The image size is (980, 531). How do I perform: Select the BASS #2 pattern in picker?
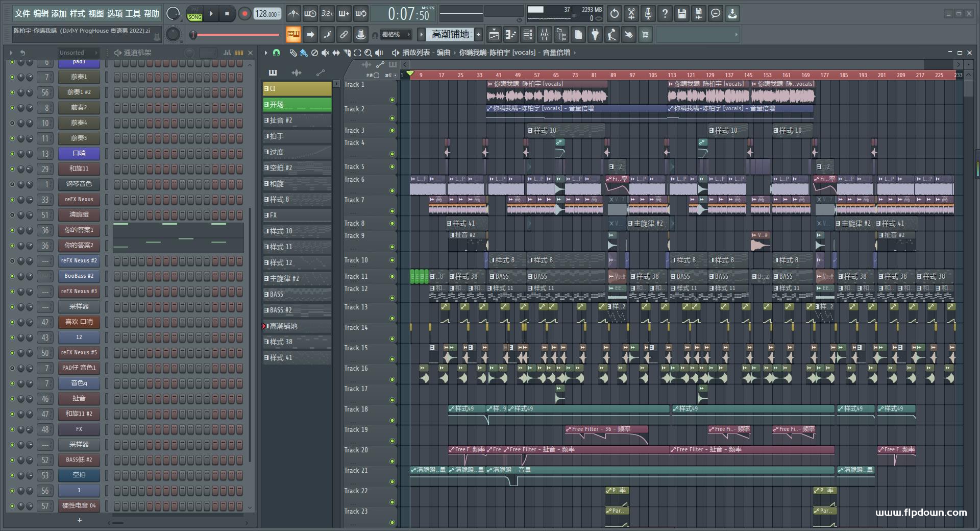click(x=297, y=310)
